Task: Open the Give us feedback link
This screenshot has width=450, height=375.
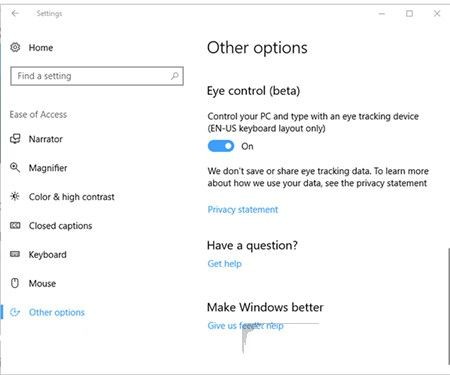Action: (245, 325)
